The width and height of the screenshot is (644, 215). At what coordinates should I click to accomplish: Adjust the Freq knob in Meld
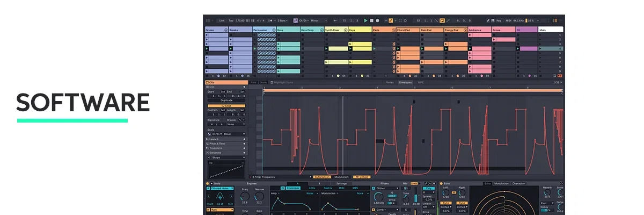[x=245, y=196]
